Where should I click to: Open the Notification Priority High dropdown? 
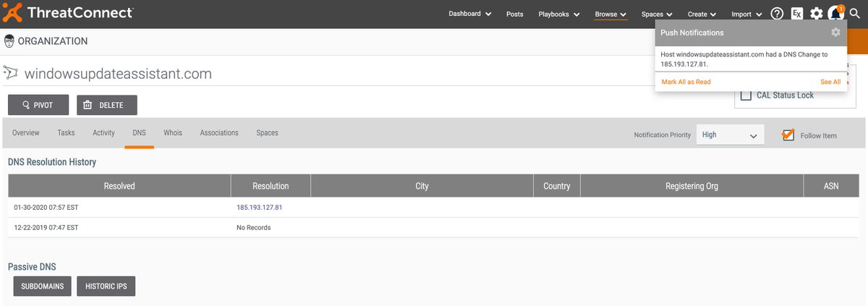pyautogui.click(x=730, y=135)
